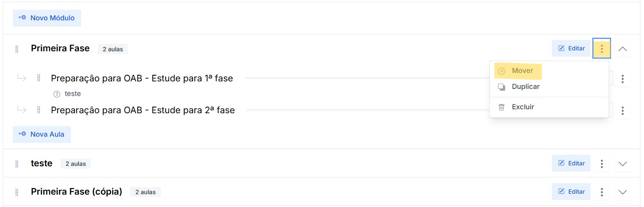The height and width of the screenshot is (207, 644).
Task: Open three-dot menu for Primeira Fase (cópia)
Action: (x=601, y=192)
